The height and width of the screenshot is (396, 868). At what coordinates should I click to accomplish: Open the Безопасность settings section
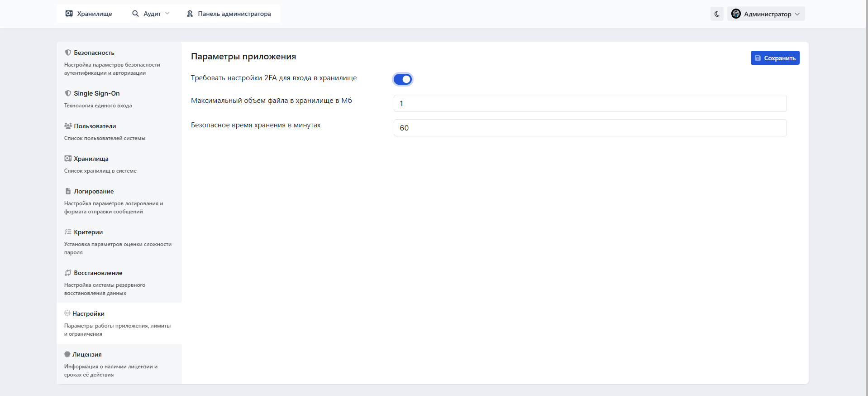pos(119,63)
